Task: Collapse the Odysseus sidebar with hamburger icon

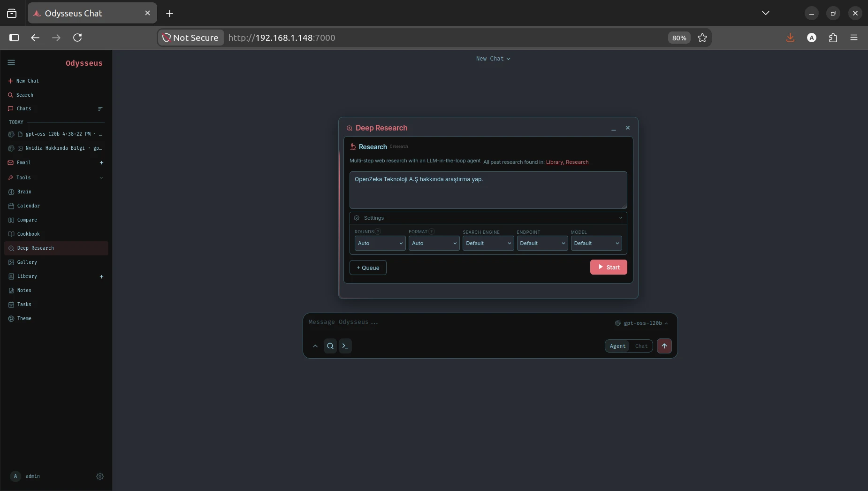Action: tap(11, 62)
